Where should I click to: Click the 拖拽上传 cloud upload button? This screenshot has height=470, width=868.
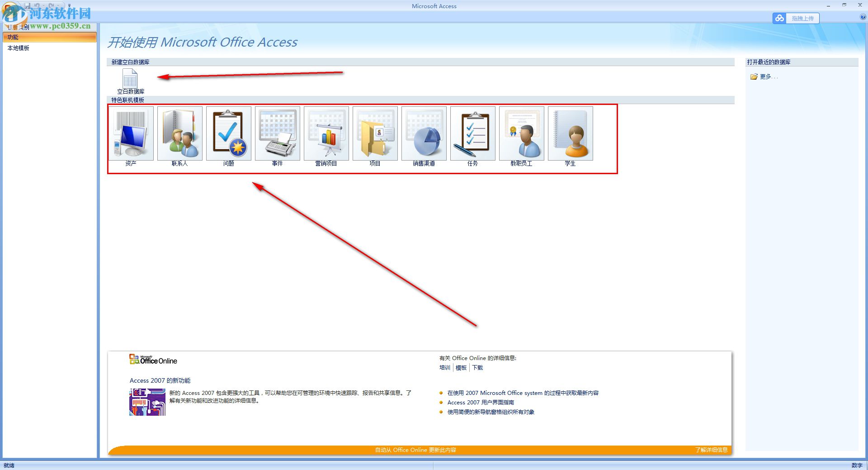point(796,18)
